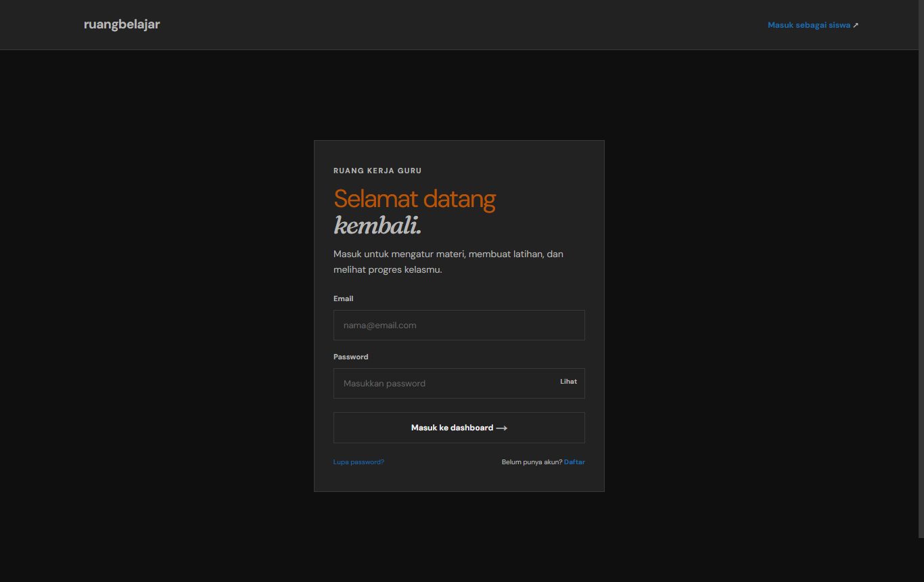Focus the Email input field

(x=459, y=325)
